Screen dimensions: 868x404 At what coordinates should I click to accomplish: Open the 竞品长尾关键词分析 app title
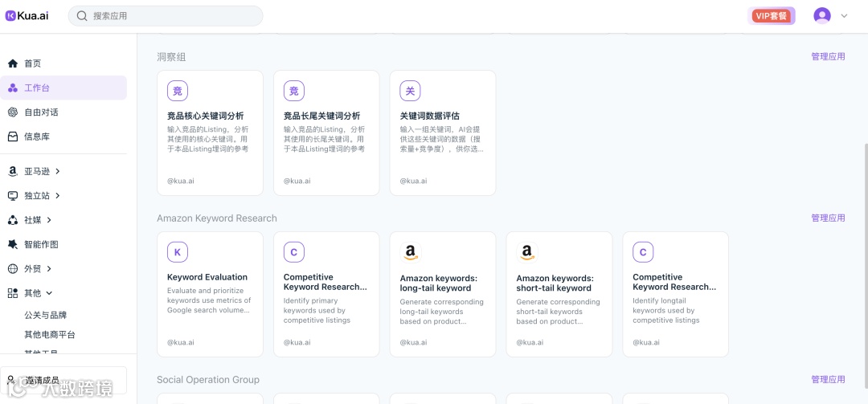pyautogui.click(x=321, y=116)
